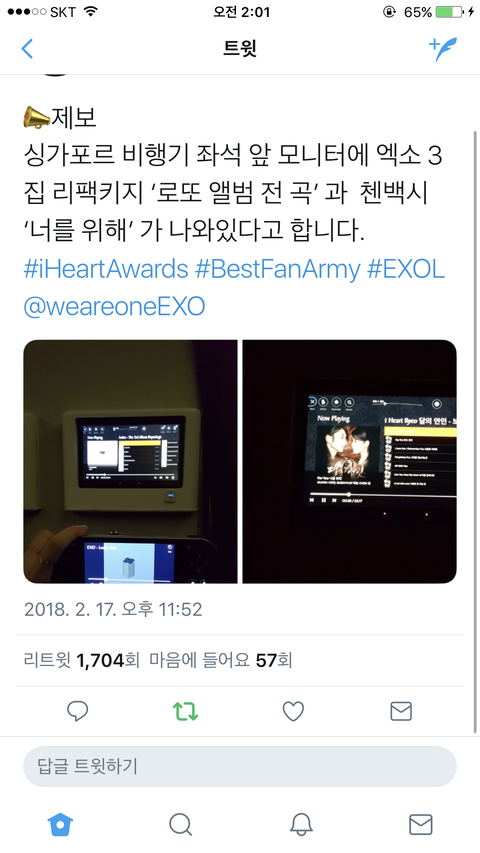The height and width of the screenshot is (853, 480).
Task: Open the Home tab in the bottom bar
Action: coord(60,824)
